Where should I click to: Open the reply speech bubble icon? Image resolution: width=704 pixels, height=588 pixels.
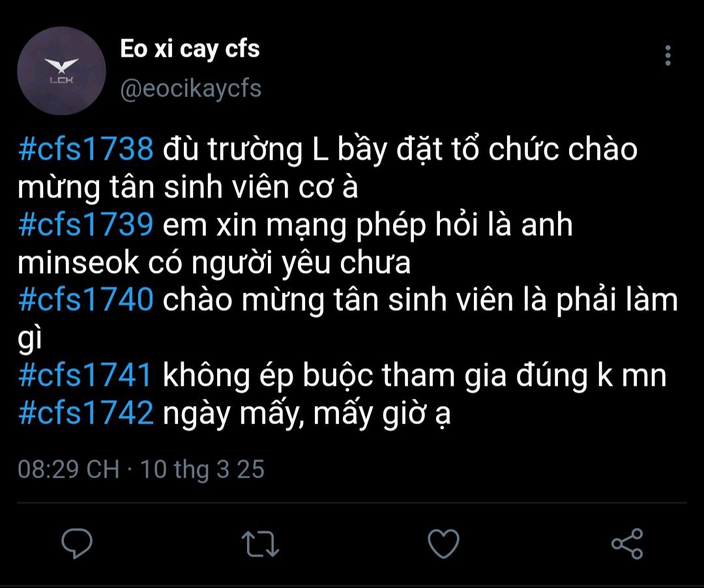click(77, 543)
